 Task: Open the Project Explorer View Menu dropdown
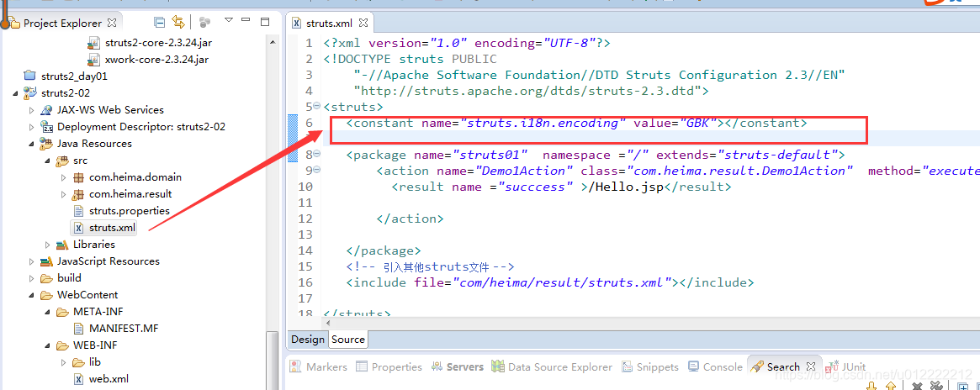(x=229, y=21)
